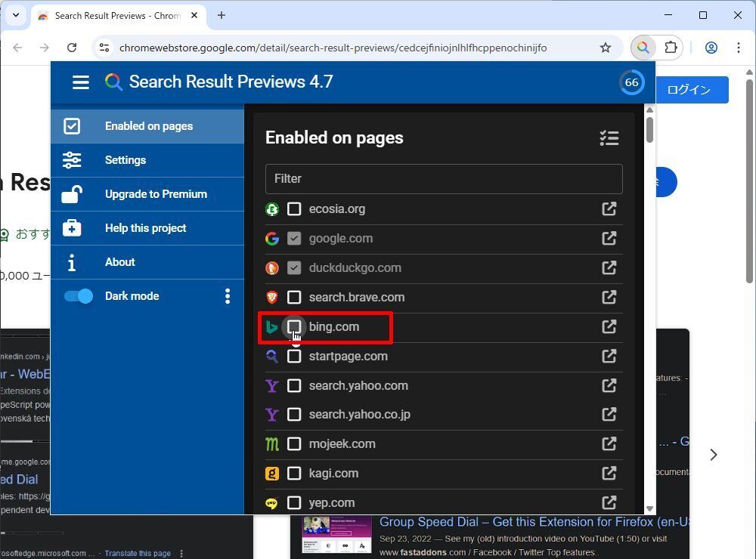756x559 pixels.
Task: Open Chrome three-dot menu
Action: click(x=738, y=48)
